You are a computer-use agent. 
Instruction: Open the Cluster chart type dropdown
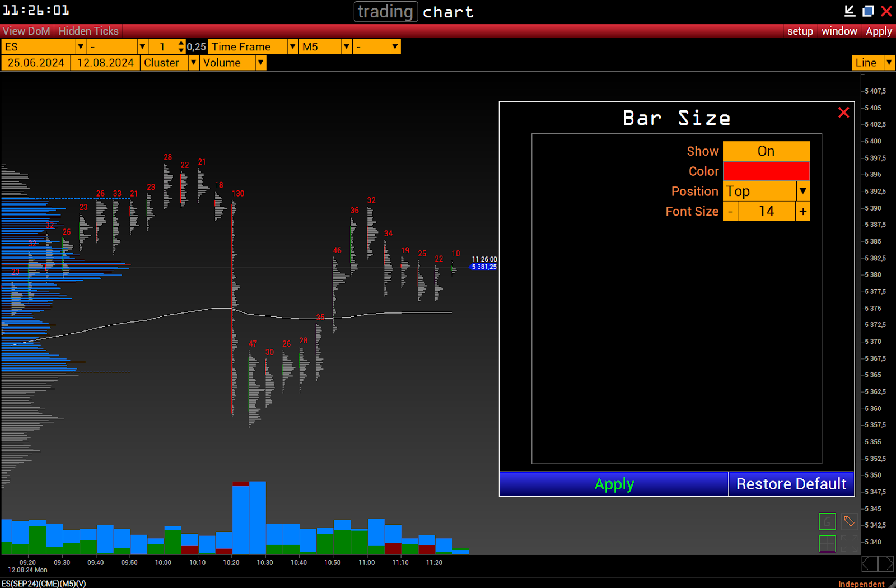[193, 63]
